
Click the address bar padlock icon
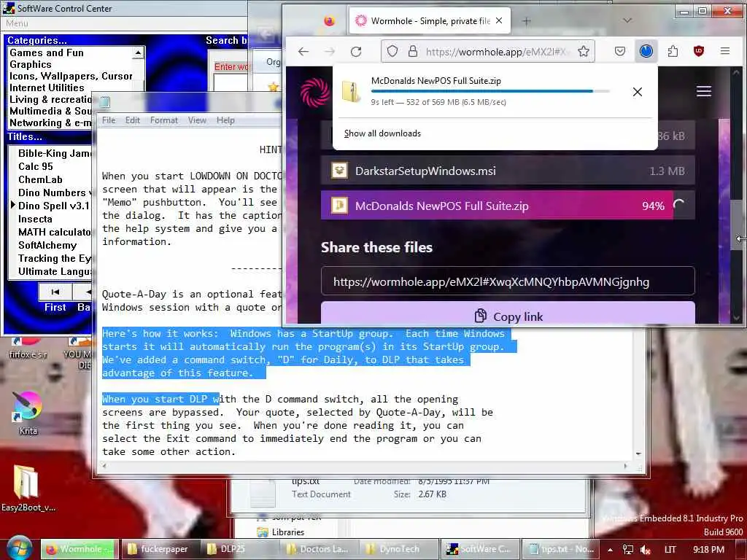coord(413,51)
